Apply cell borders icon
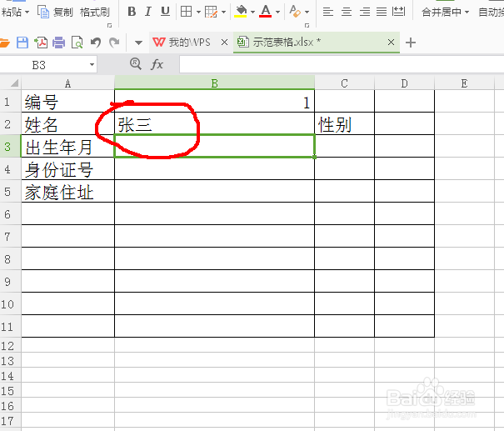Image resolution: width=504 pixels, height=431 pixels. click(x=186, y=12)
